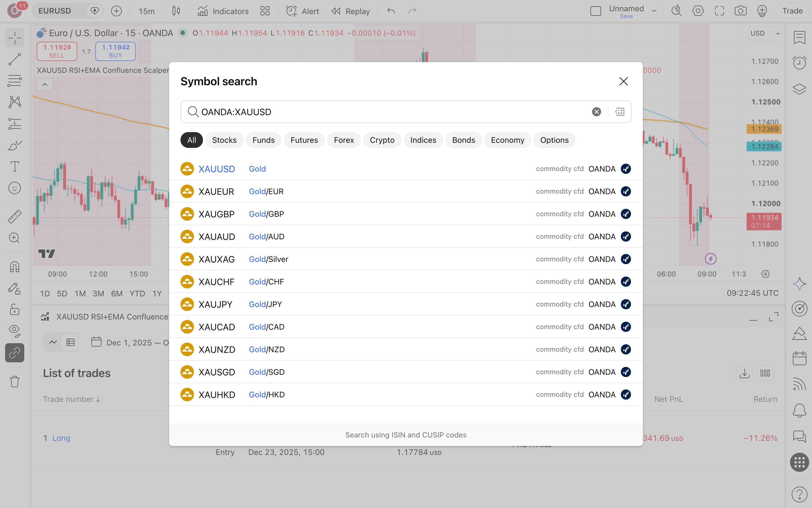The image size is (812, 508).
Task: Activate the Zoom in tool
Action: tap(15, 238)
